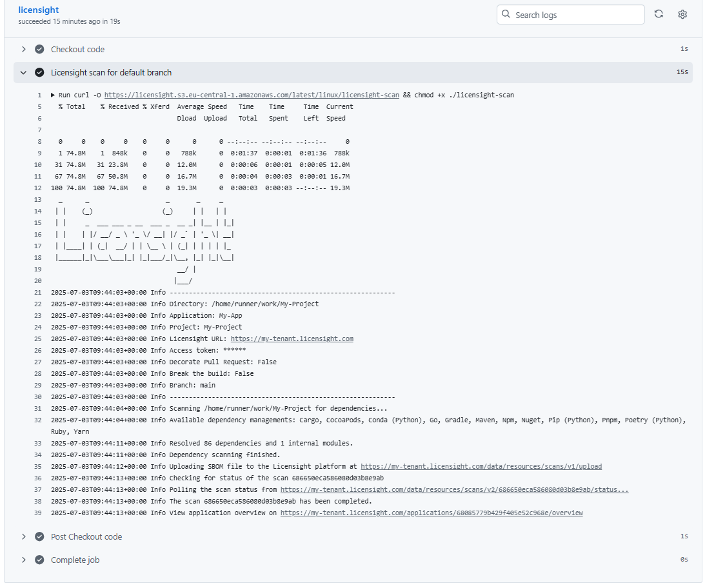The width and height of the screenshot is (705, 588).
Task: Expand the Post Checkout code step
Action: coord(24,536)
